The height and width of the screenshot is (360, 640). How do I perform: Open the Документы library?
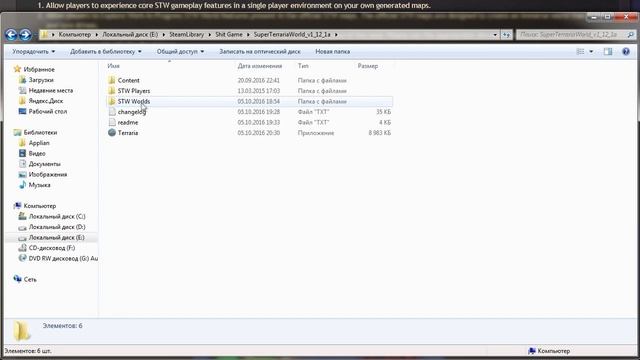point(44,164)
